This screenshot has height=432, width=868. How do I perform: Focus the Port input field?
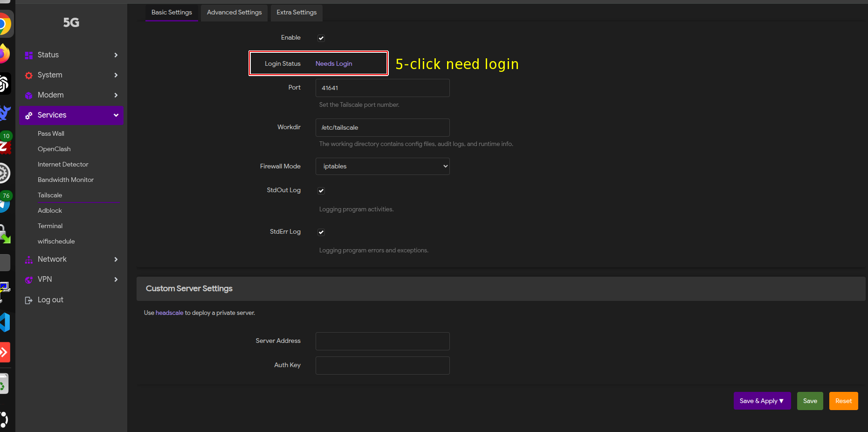pos(383,88)
